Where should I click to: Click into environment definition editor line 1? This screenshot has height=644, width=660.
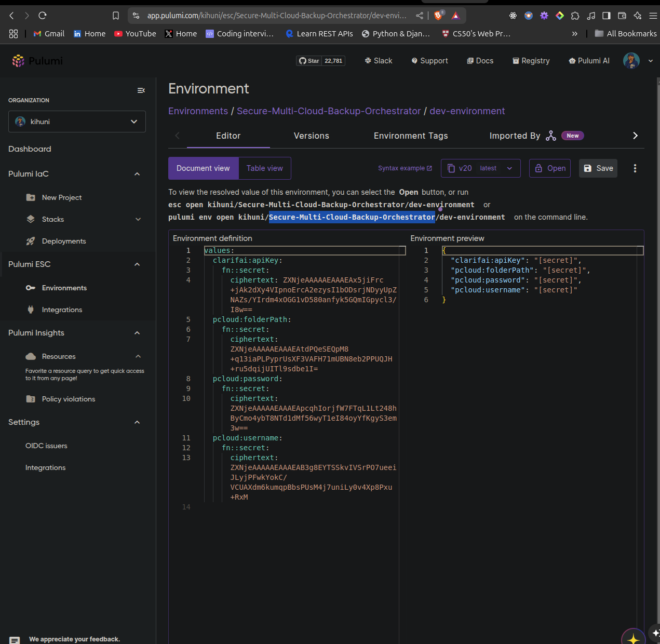(304, 250)
